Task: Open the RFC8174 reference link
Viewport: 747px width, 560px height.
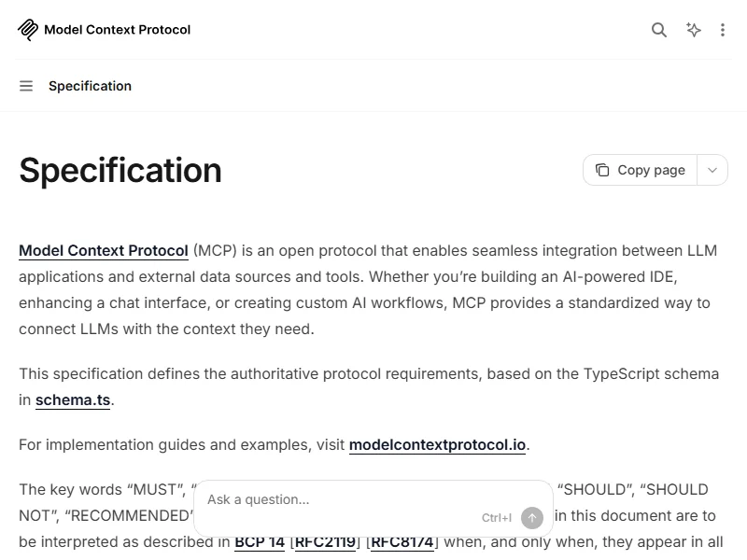Action: coord(402,542)
